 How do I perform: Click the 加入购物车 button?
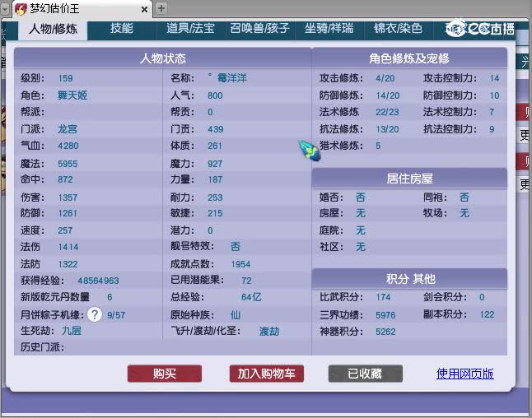tap(267, 374)
